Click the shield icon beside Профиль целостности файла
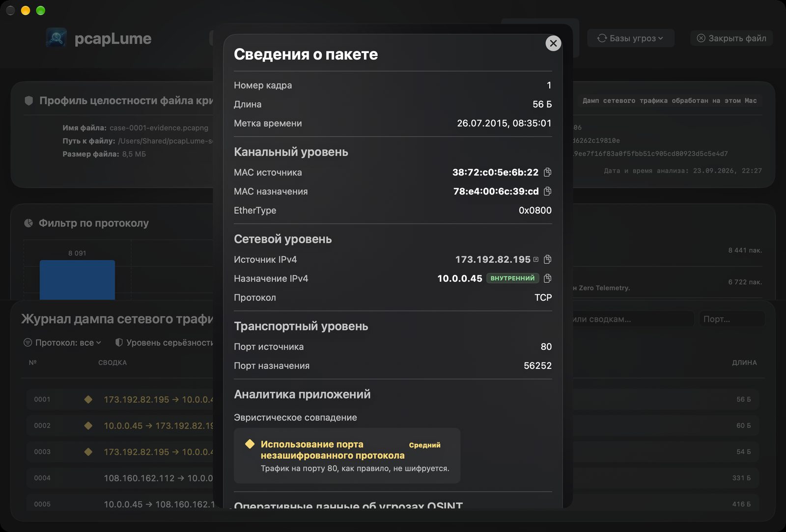This screenshot has height=532, width=786. pos(29,101)
